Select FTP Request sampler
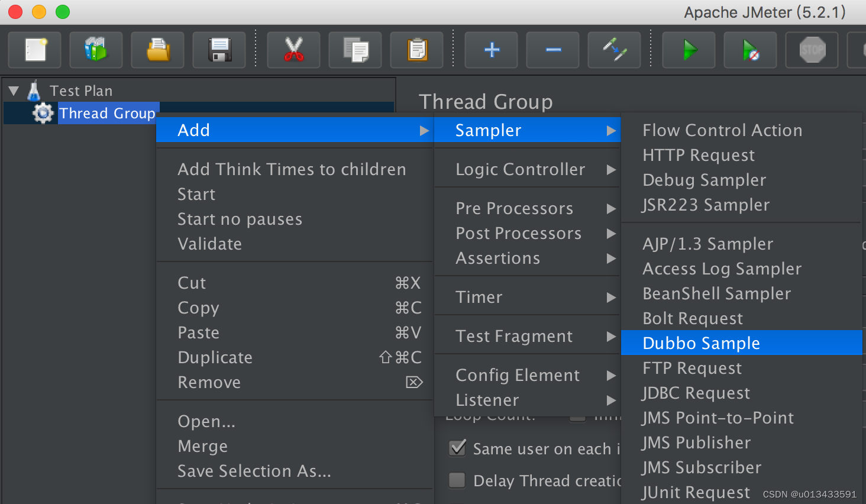The height and width of the screenshot is (504, 866). click(x=742, y=368)
